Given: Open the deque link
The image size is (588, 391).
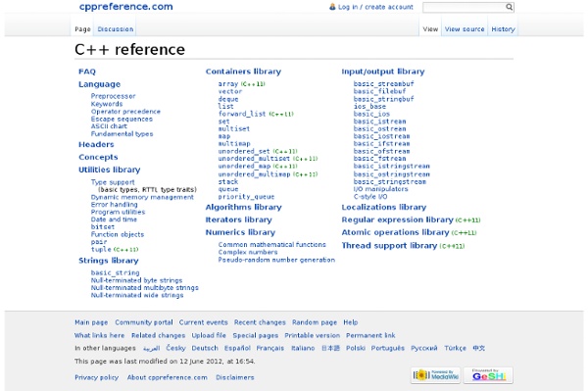Looking at the screenshot, I should pyautogui.click(x=228, y=99).
